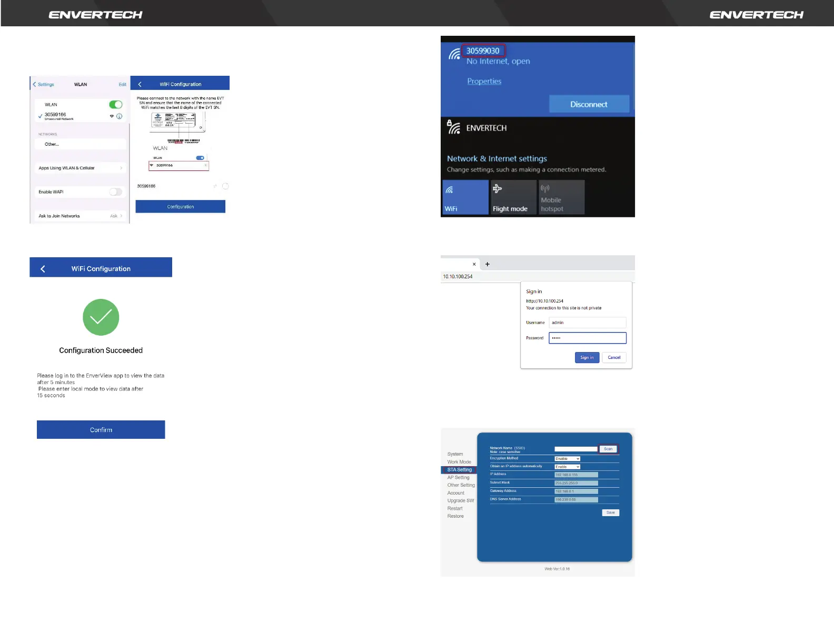The width and height of the screenshot is (834, 644).
Task: Toggle the blue WLAN switch in instructions image
Action: (200, 158)
